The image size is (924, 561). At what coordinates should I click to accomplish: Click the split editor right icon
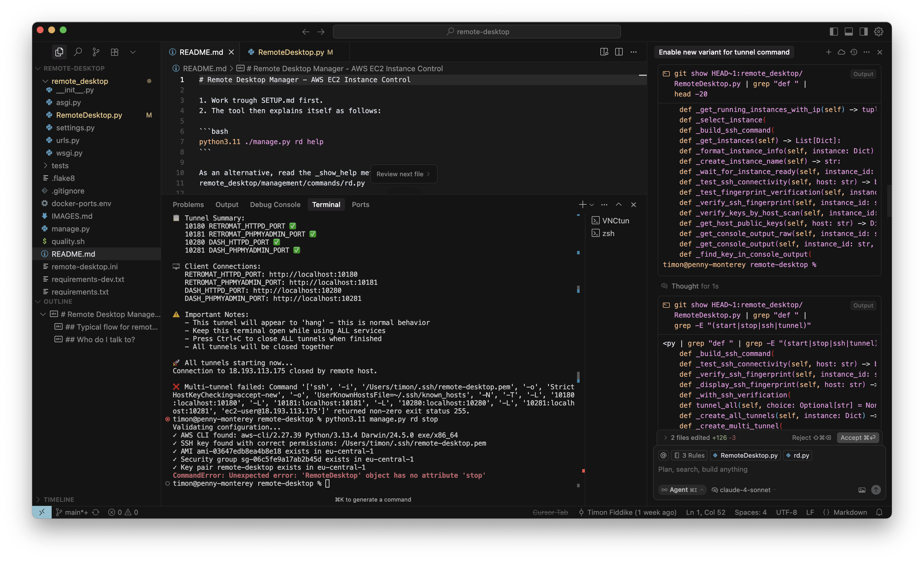click(x=619, y=52)
